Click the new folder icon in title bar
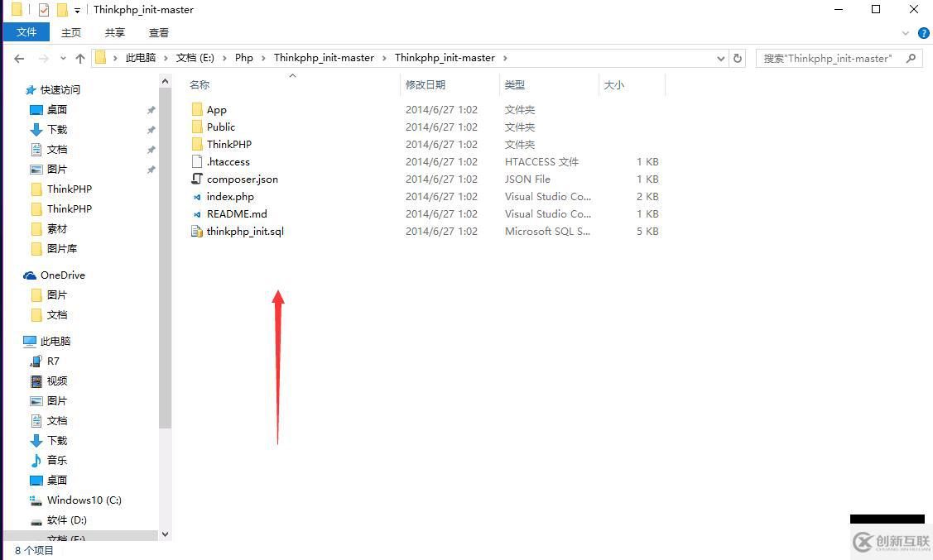This screenshot has width=933, height=560. click(x=62, y=9)
